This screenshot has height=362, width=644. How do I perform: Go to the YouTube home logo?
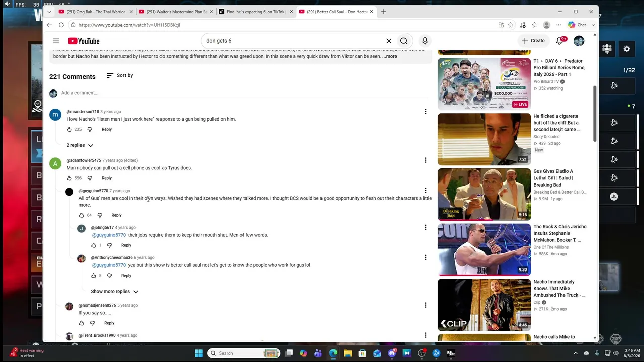click(x=84, y=41)
